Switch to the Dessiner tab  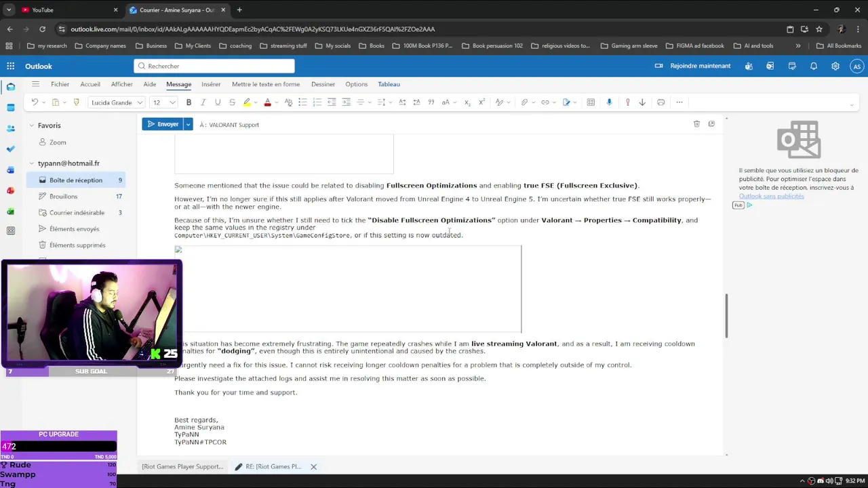(323, 84)
